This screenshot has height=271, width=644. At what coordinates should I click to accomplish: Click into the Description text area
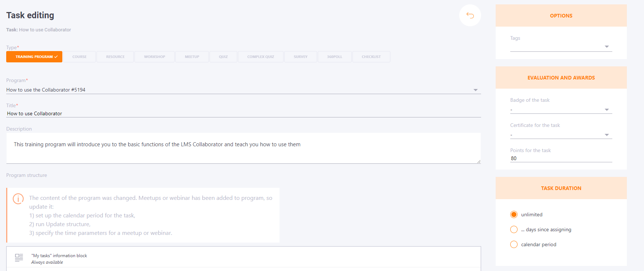pyautogui.click(x=243, y=148)
